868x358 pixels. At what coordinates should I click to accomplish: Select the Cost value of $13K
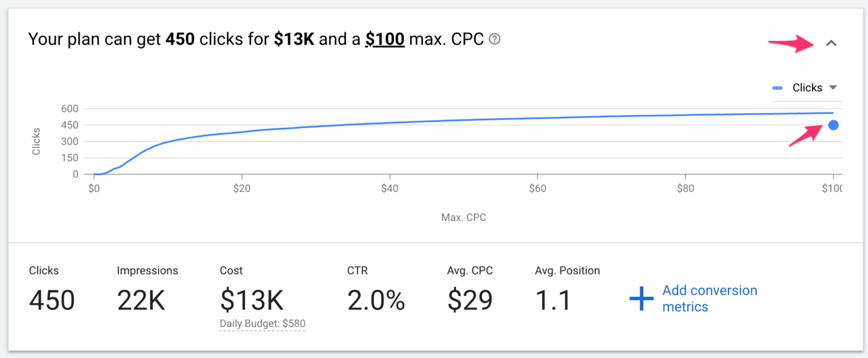[x=251, y=300]
